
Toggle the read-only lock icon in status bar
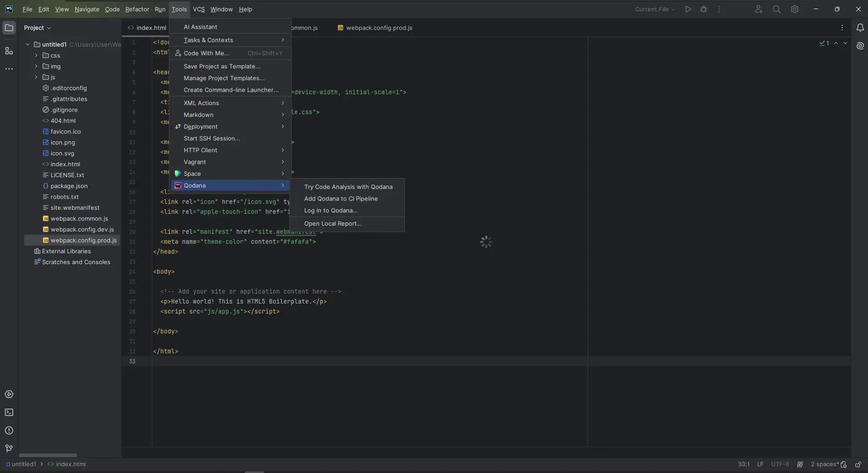[858, 464]
